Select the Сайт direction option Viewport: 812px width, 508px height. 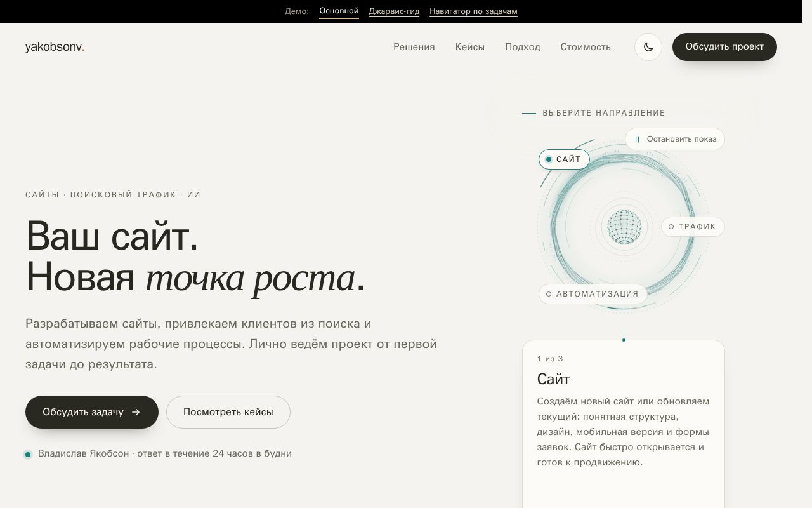[564, 159]
